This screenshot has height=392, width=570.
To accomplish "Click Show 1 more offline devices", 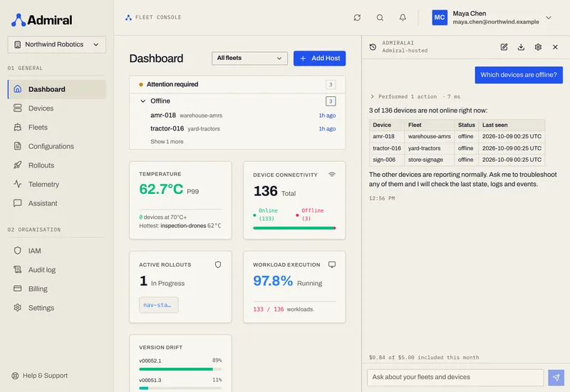I will pos(167,141).
